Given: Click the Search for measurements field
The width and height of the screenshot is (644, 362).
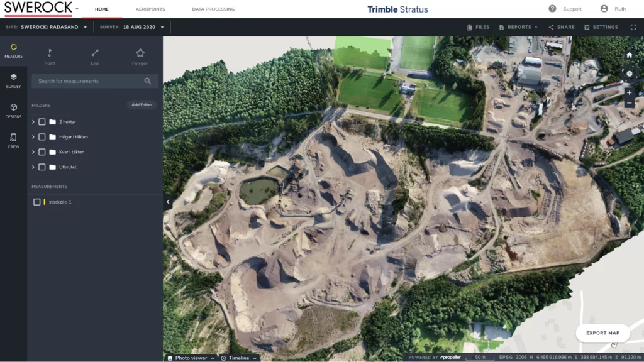Looking at the screenshot, I should point(88,81).
